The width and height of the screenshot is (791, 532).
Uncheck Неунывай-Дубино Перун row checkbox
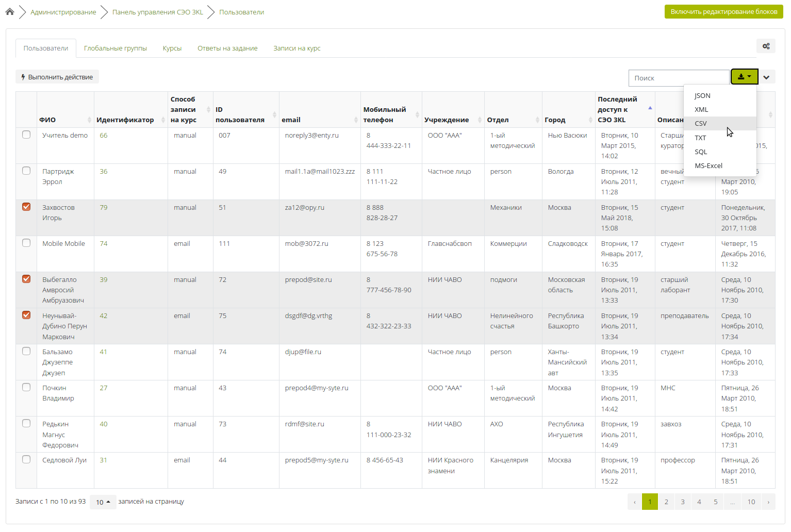point(26,315)
